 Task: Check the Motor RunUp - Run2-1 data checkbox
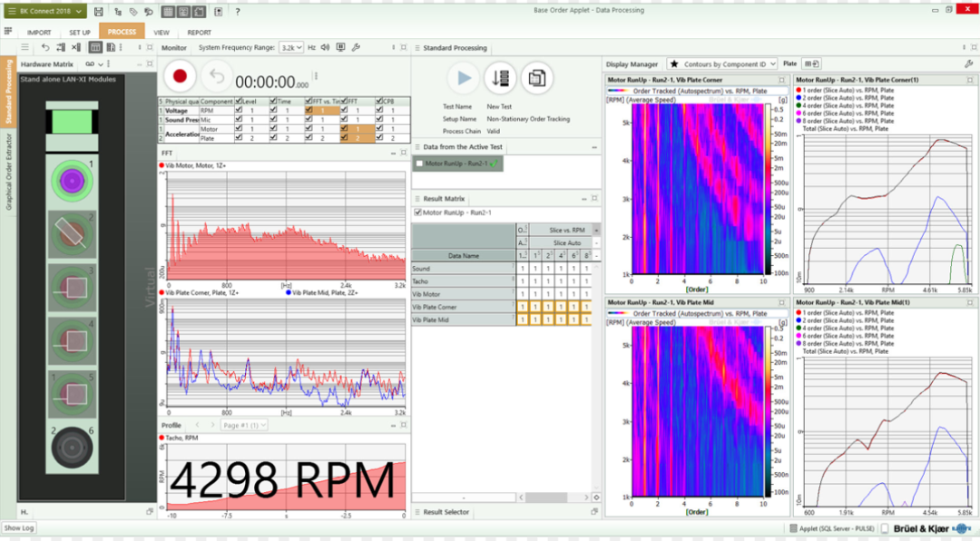pyautogui.click(x=419, y=163)
